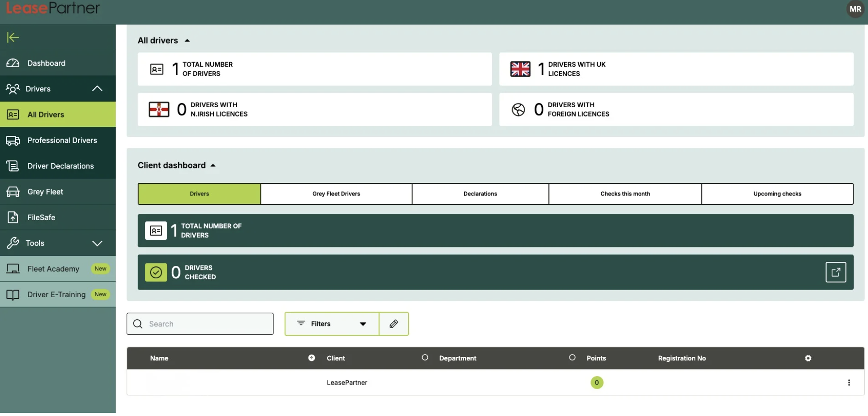868x416 pixels.
Task: Collapse the sidebar with the arrow icon
Action: pyautogui.click(x=13, y=37)
